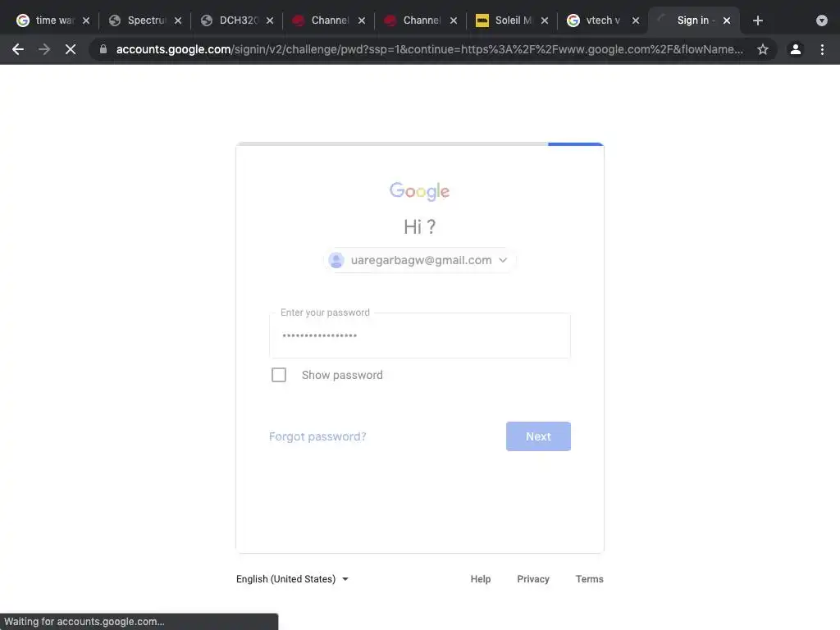Click the Next button
840x630 pixels.
coord(538,436)
